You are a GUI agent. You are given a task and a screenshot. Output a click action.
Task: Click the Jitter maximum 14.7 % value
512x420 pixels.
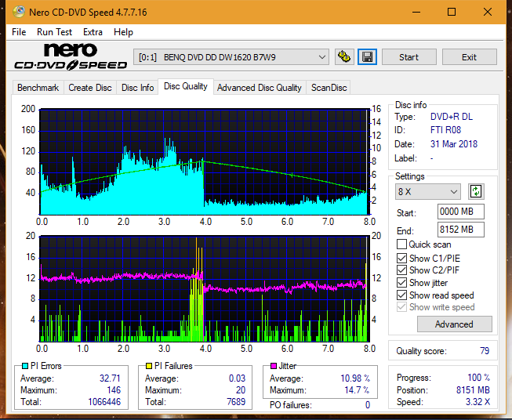point(357,389)
